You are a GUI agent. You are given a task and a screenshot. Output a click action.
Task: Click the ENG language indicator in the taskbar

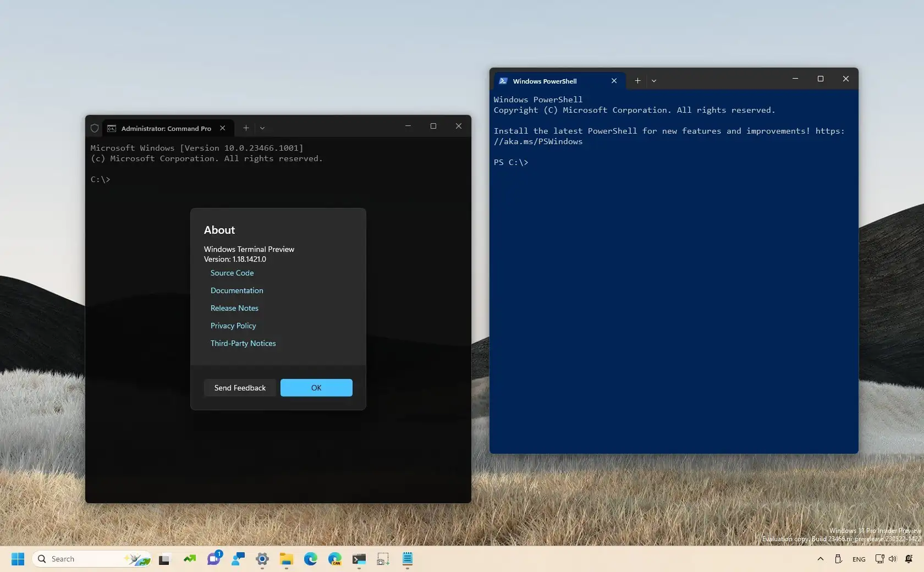[x=858, y=559]
